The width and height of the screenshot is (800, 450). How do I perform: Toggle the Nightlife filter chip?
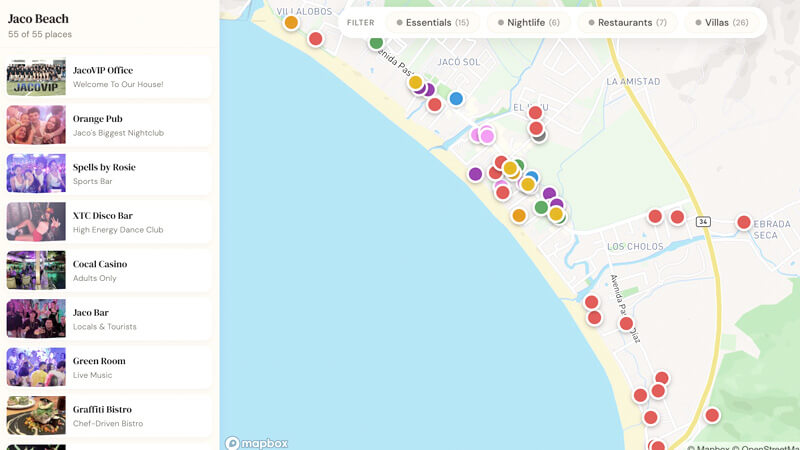[x=529, y=22]
